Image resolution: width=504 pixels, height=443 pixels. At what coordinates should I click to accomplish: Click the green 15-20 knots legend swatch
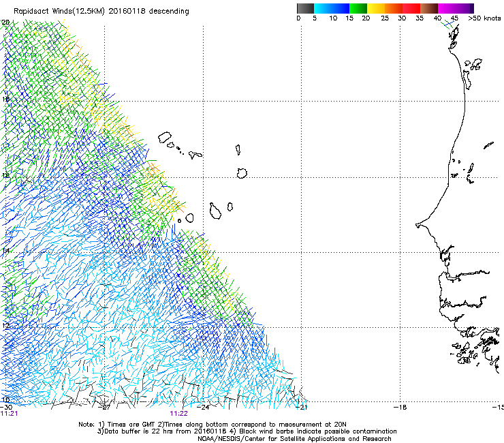coord(358,8)
